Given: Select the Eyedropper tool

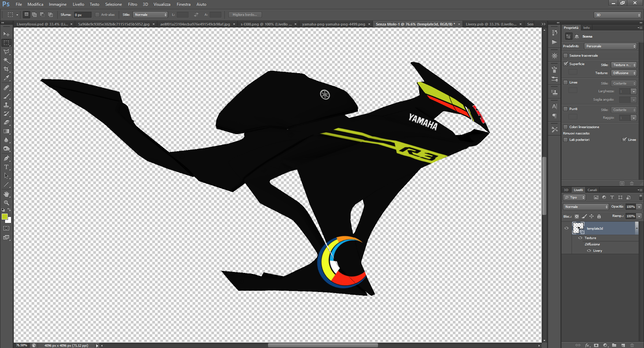Looking at the screenshot, I should pyautogui.click(x=6, y=78).
